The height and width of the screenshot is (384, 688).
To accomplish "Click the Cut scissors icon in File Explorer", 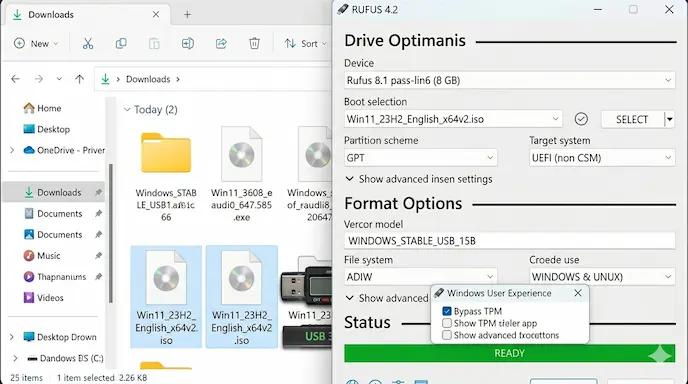I will (88, 43).
